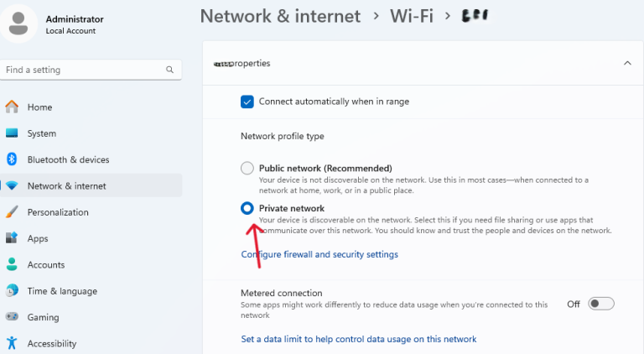Go to Wi-Fi breadcrumb

click(x=411, y=16)
